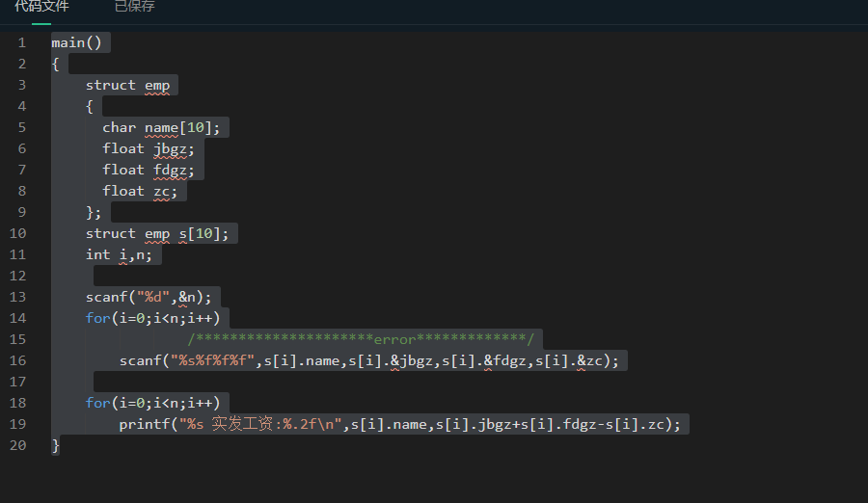868x503 pixels.
Task: Click line number 10 in gutter
Action: pyautogui.click(x=17, y=233)
